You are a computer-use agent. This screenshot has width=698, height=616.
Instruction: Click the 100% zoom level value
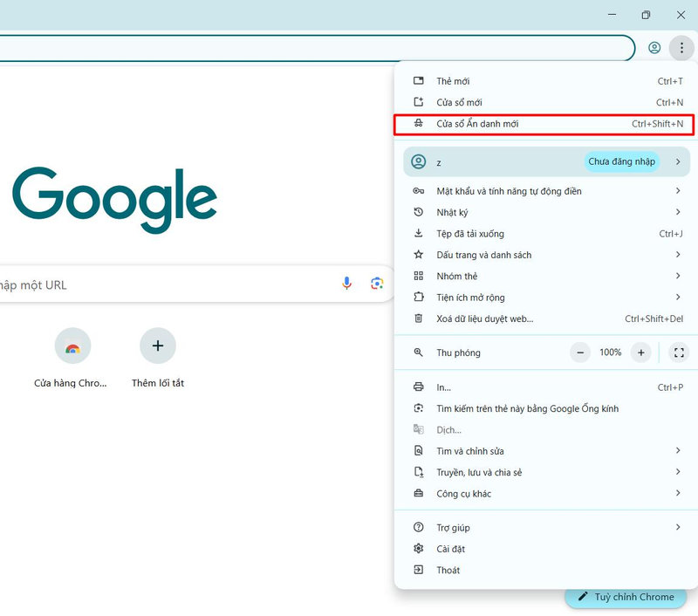(610, 352)
